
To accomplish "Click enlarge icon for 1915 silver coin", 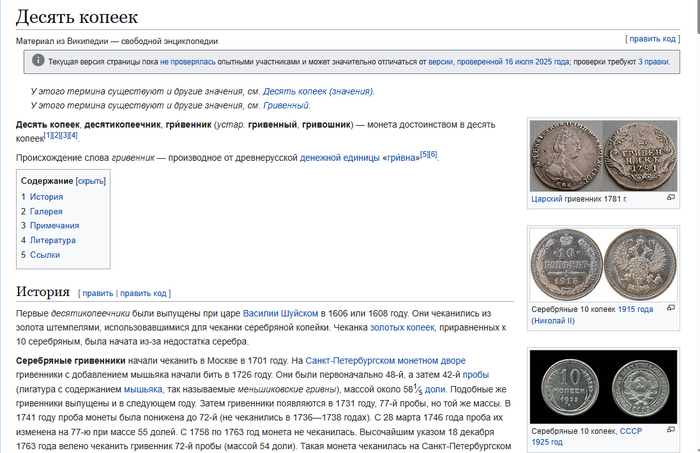I will pyautogui.click(x=670, y=310).
